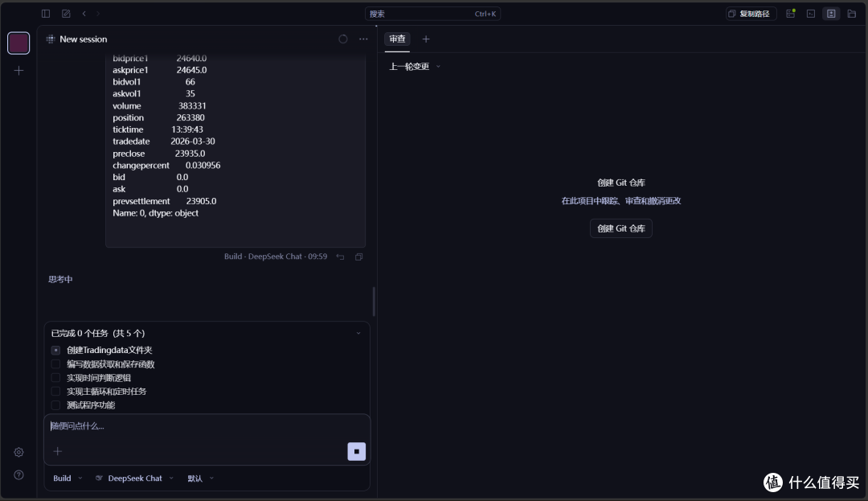Click the New session title icon

pos(51,39)
